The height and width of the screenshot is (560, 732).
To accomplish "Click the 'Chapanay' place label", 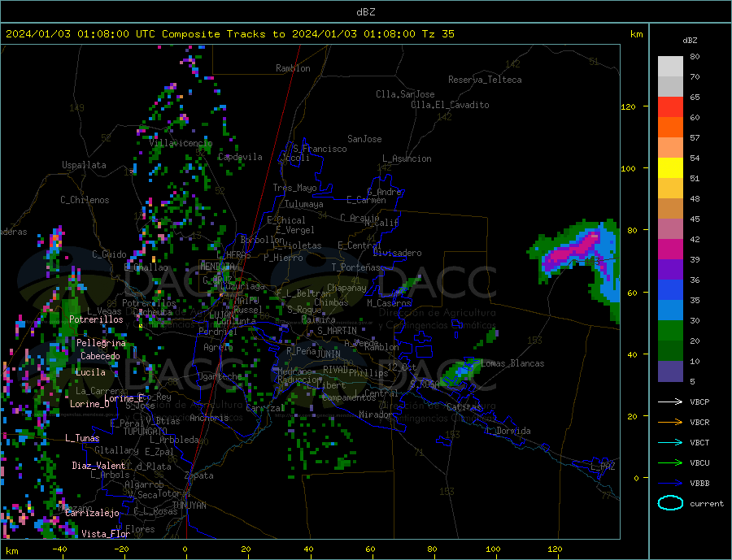I will click(x=346, y=288).
